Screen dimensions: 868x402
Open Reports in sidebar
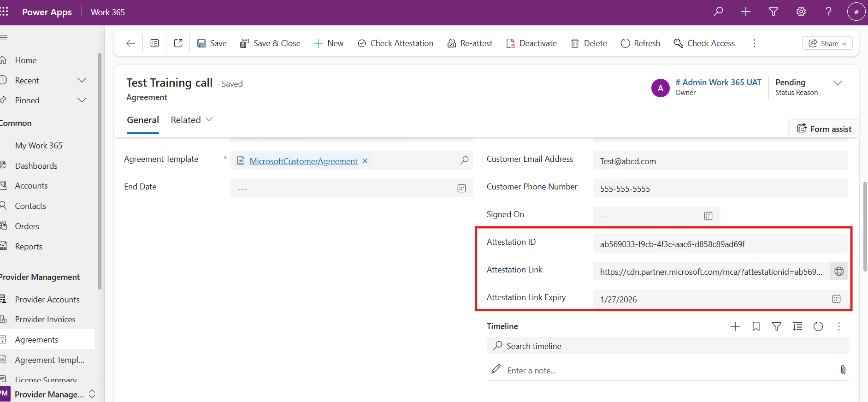pos(29,247)
